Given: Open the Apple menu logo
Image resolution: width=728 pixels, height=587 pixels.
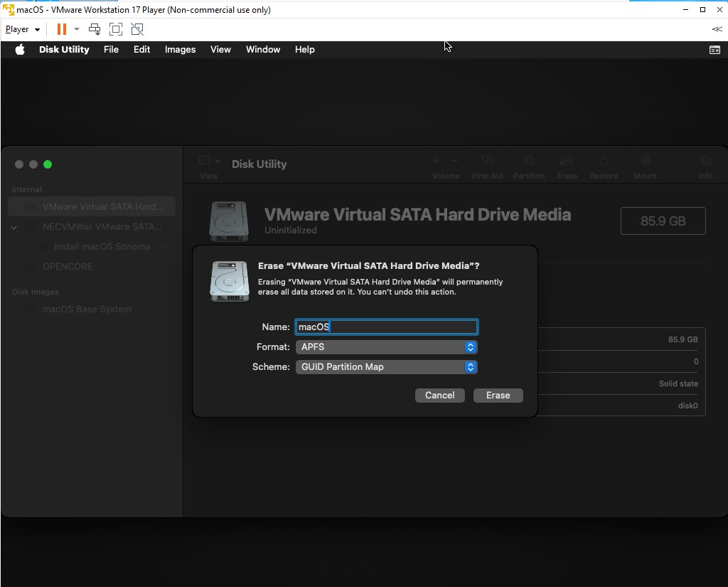Looking at the screenshot, I should (x=20, y=50).
